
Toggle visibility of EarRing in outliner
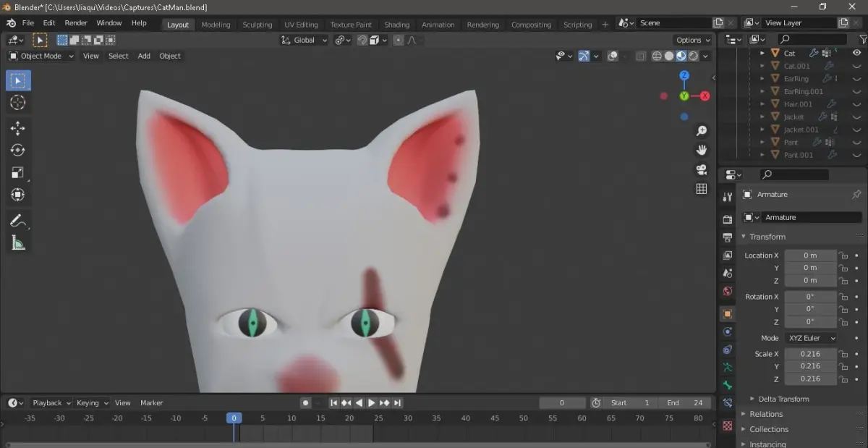(857, 78)
